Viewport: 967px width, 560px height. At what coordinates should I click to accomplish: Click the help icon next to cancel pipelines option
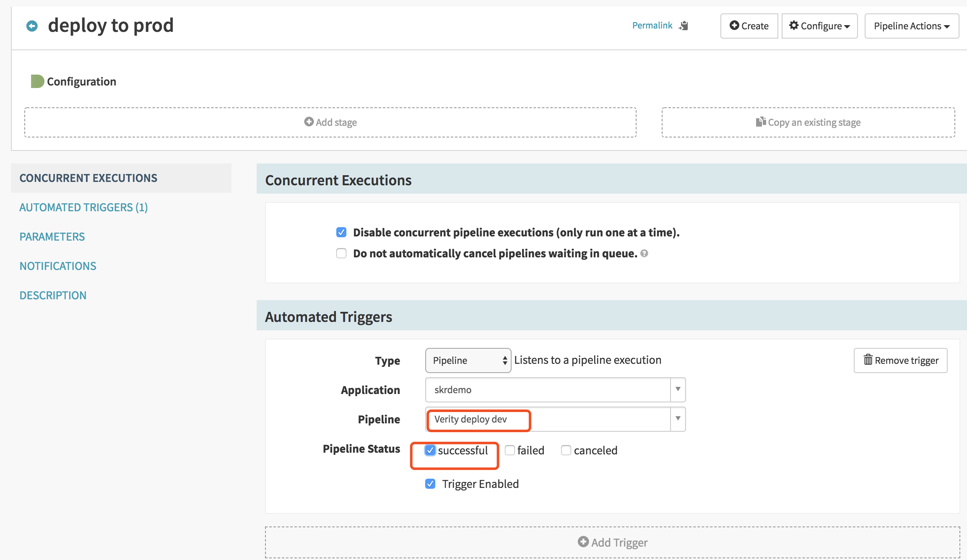644,253
